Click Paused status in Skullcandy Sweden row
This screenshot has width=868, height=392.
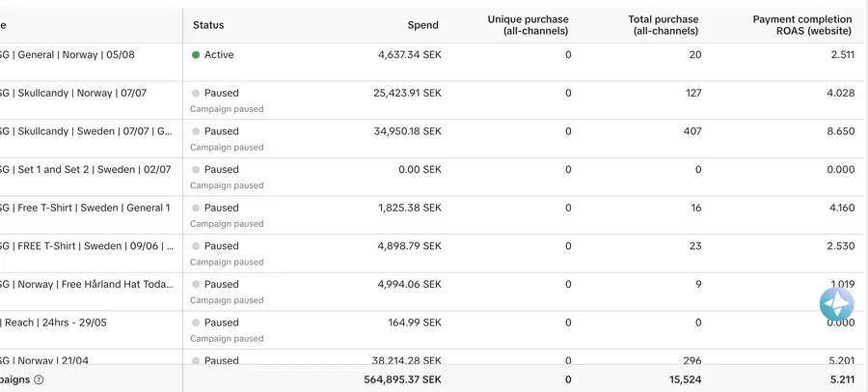tap(222, 131)
